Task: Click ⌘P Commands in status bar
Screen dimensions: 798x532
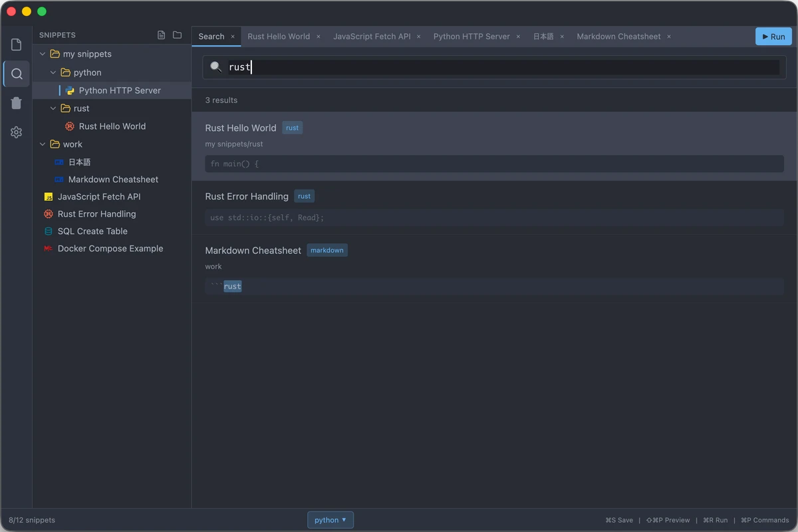Action: [x=765, y=520]
